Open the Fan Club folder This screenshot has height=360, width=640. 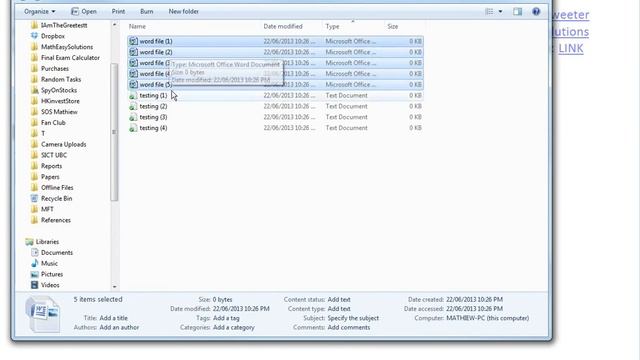click(x=53, y=122)
